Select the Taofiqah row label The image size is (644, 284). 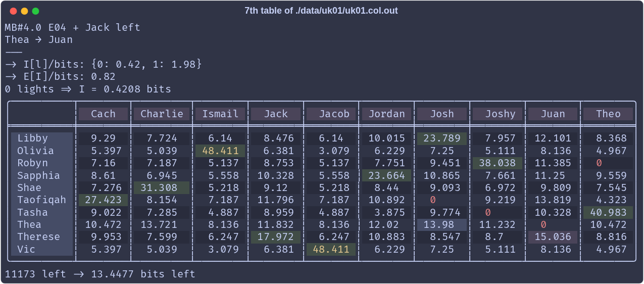click(42, 200)
